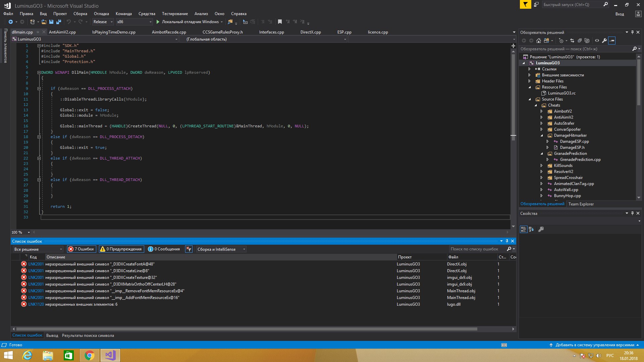Switch to the DirectX.cpp editor tab

pos(311,32)
